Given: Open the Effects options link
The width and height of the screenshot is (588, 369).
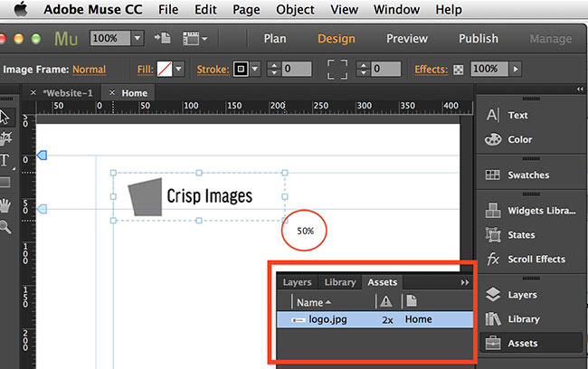Looking at the screenshot, I should tap(432, 70).
